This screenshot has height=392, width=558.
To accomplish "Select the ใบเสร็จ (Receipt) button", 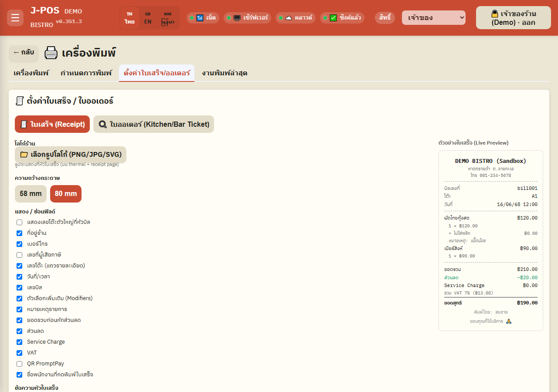I will click(x=52, y=124).
